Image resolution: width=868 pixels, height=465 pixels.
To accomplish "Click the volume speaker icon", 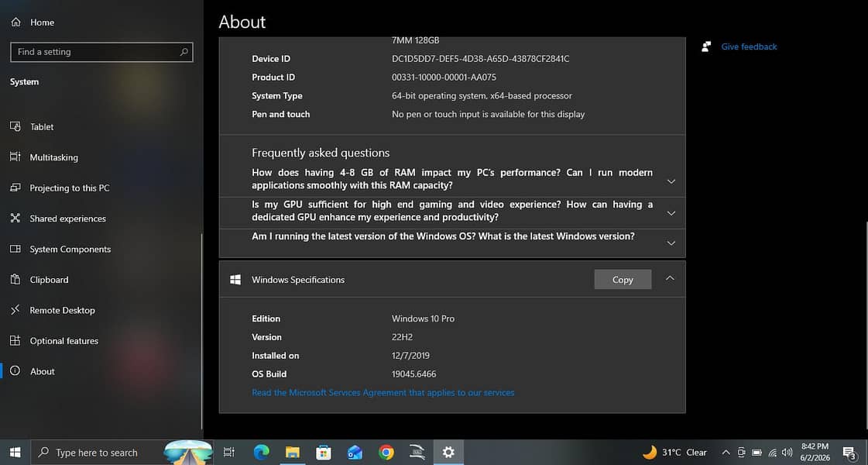I will 787,453.
